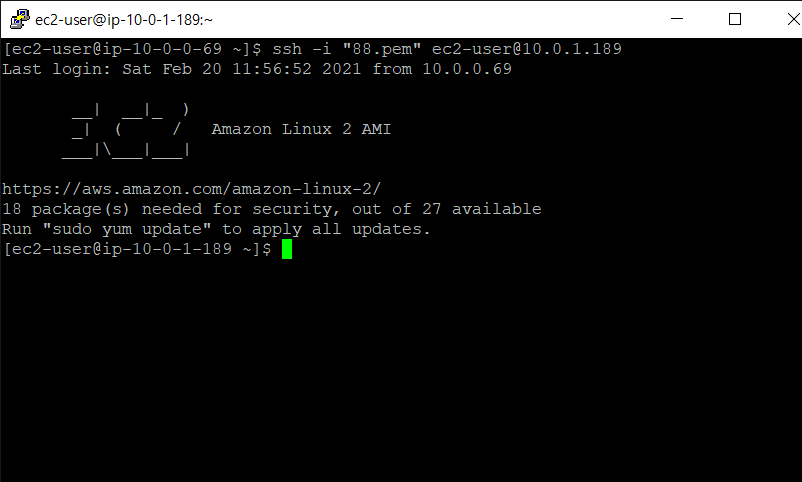Viewport: 802px width, 482px height.
Task: Click the green terminal cursor block
Action: coord(287,249)
